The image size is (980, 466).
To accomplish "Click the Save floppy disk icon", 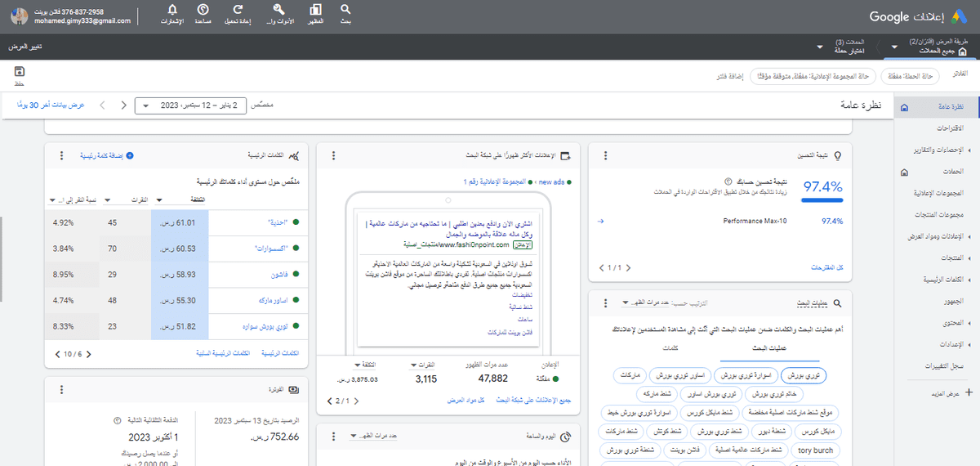I will 20,74.
